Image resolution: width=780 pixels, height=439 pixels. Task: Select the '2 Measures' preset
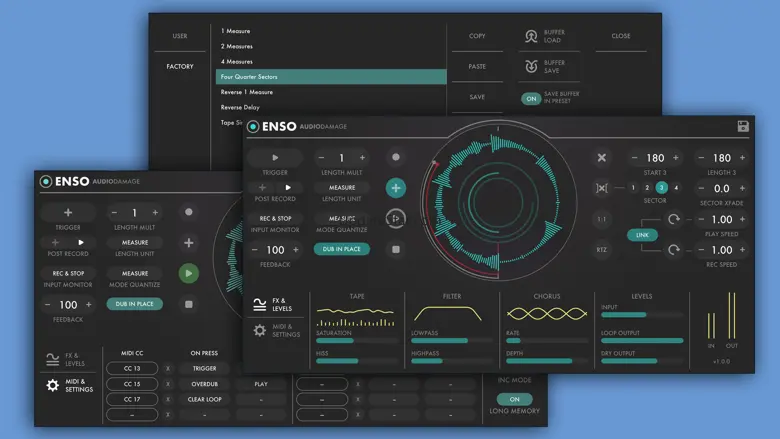pyautogui.click(x=331, y=46)
